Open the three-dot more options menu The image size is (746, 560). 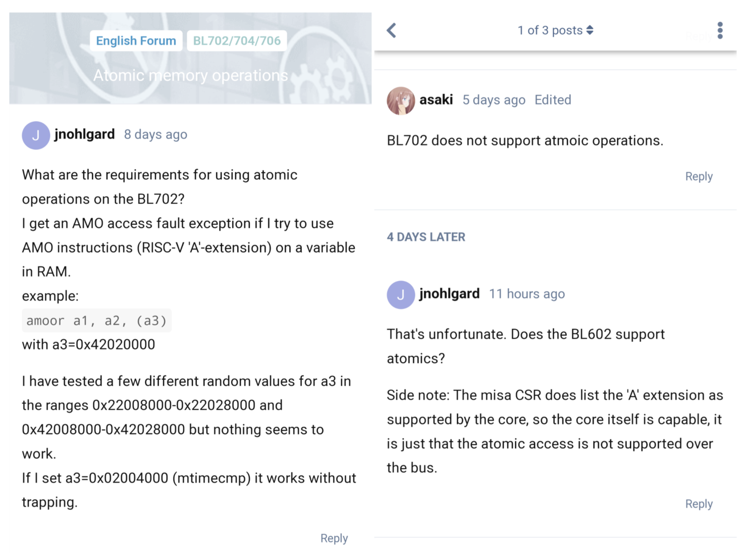click(720, 30)
